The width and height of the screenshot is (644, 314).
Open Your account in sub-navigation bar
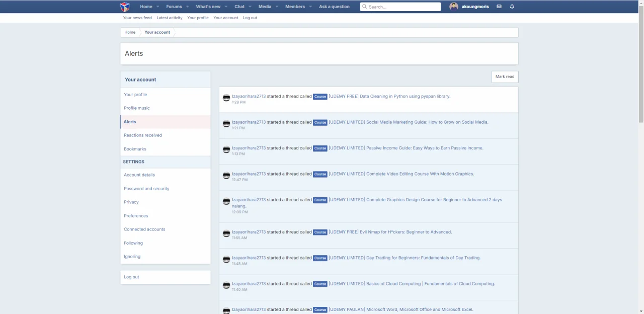click(226, 18)
